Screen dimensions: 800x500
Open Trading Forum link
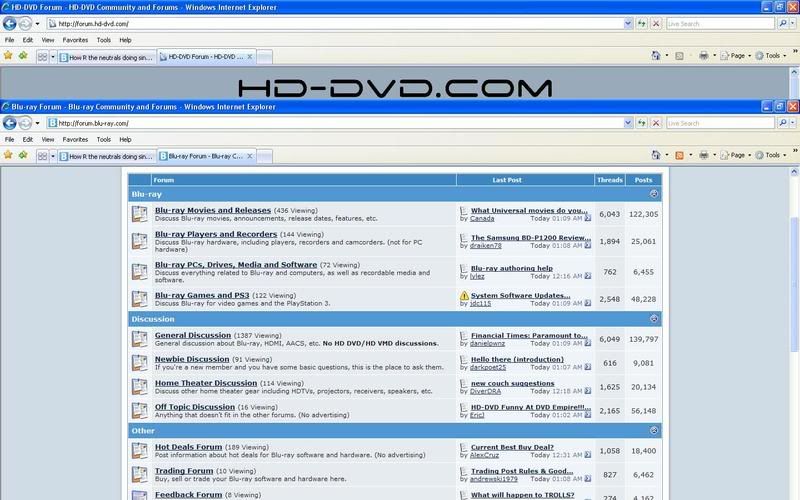point(184,471)
